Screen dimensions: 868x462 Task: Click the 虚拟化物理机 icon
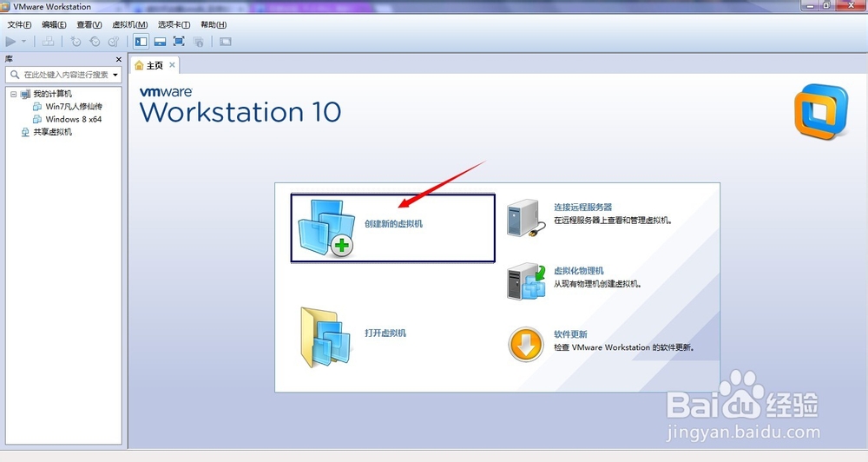[x=526, y=280]
